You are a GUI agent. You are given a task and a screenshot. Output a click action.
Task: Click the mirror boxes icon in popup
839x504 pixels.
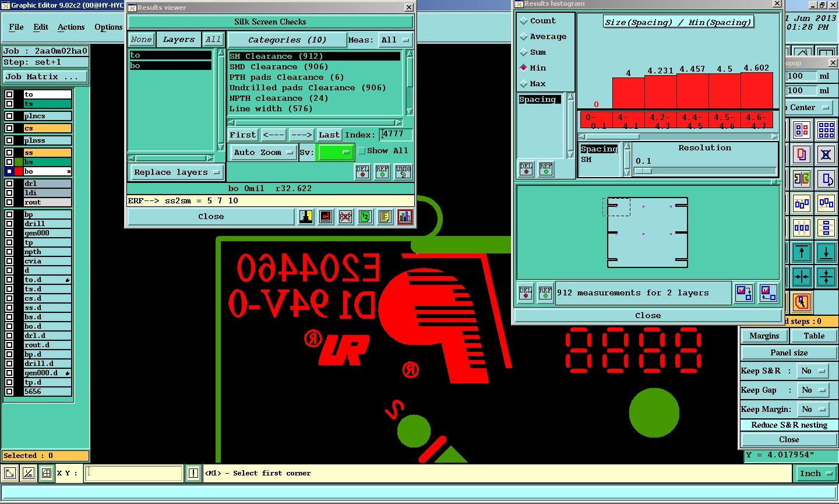click(802, 179)
